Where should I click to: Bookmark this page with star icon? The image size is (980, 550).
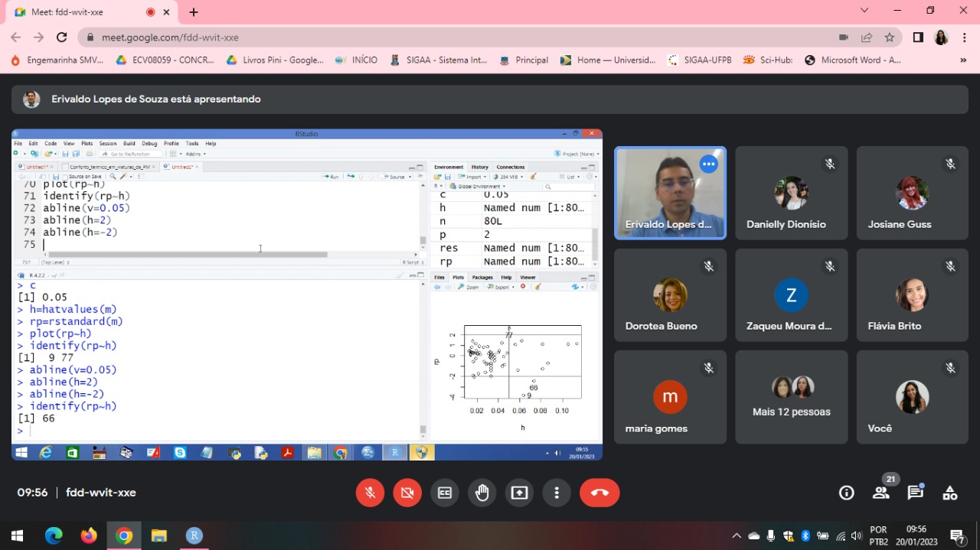click(890, 37)
